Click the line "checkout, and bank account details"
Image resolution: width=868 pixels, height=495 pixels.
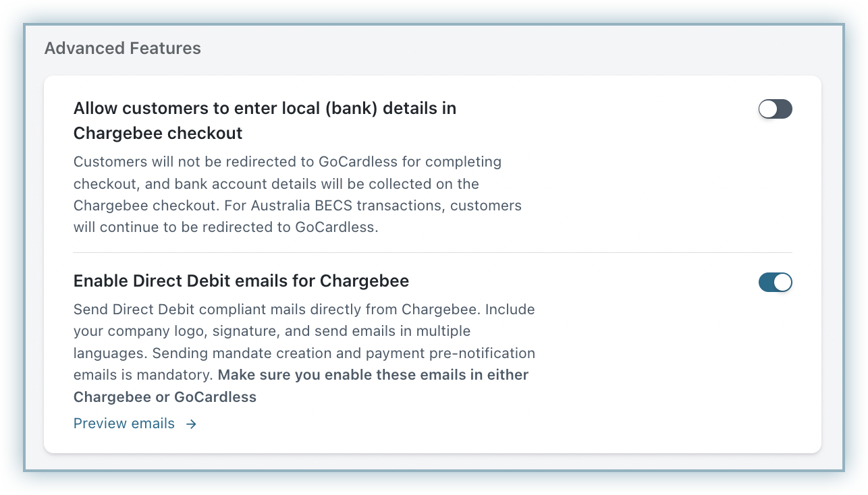tap(276, 184)
